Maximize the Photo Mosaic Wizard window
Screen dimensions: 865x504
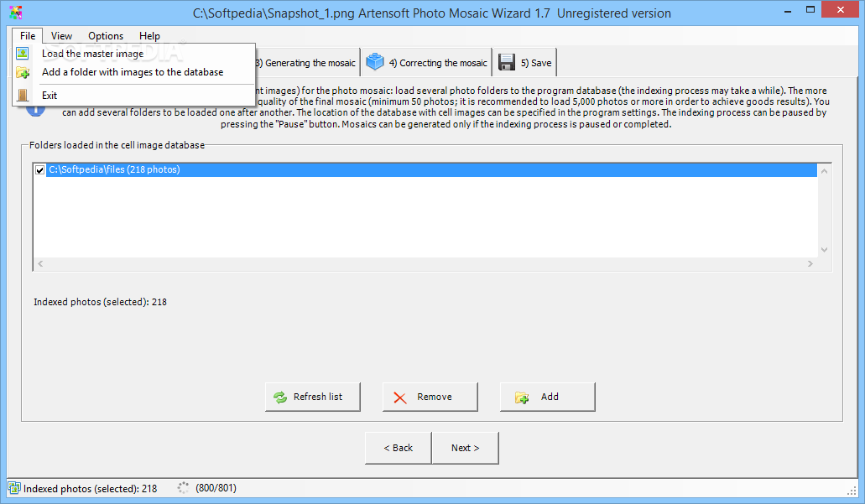point(810,9)
